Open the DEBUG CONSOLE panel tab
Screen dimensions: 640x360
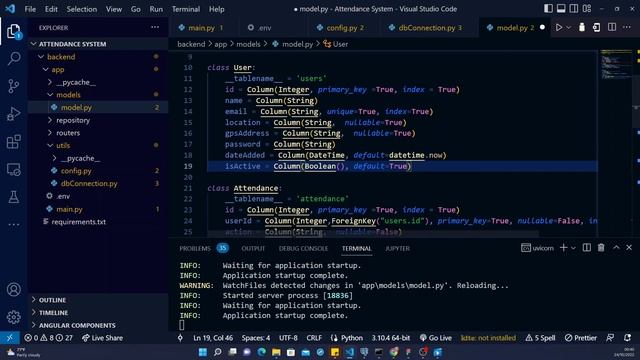click(x=303, y=248)
